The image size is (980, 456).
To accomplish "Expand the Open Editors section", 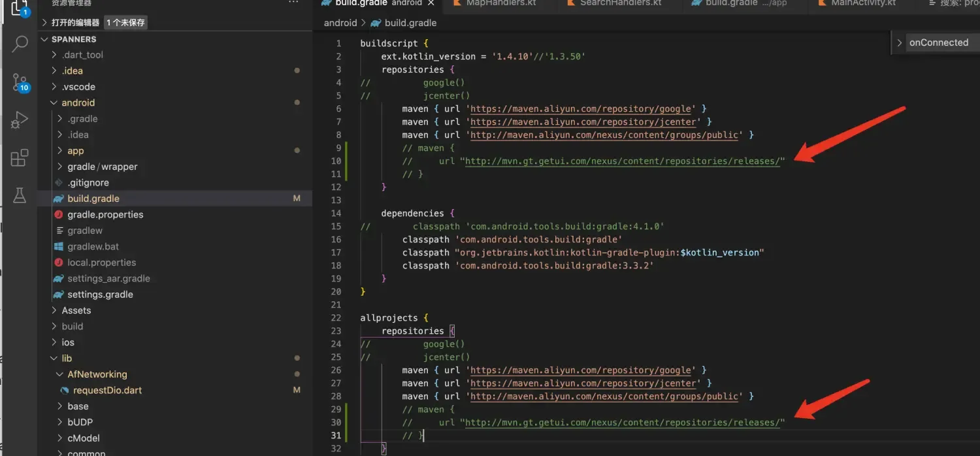I will [x=75, y=22].
